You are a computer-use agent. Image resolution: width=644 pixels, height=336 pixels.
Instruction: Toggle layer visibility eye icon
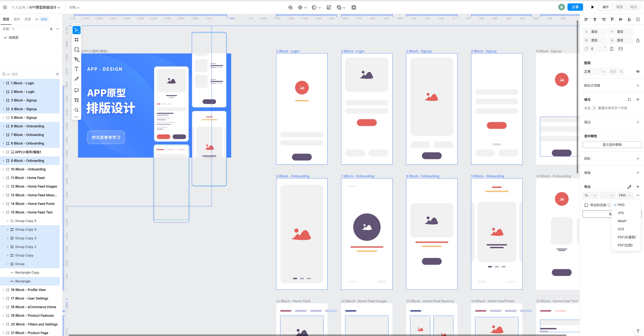[x=637, y=72]
